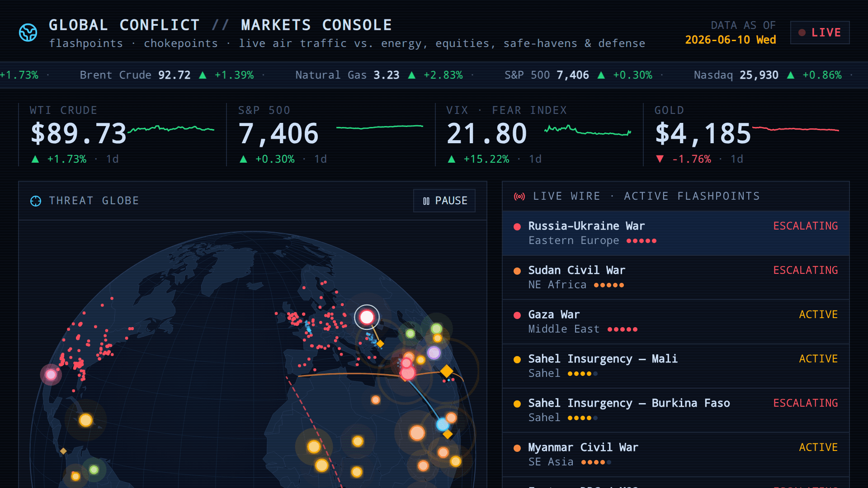The image size is (868, 488).
Task: Click the Live Wire broadcast icon
Action: point(519,197)
